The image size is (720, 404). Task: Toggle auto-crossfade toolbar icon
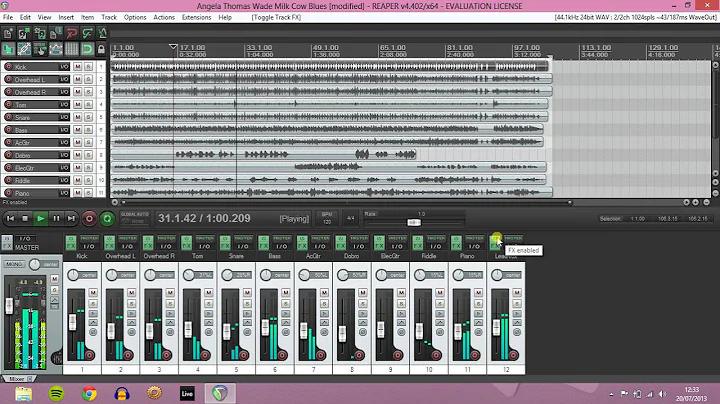[x=8, y=49]
